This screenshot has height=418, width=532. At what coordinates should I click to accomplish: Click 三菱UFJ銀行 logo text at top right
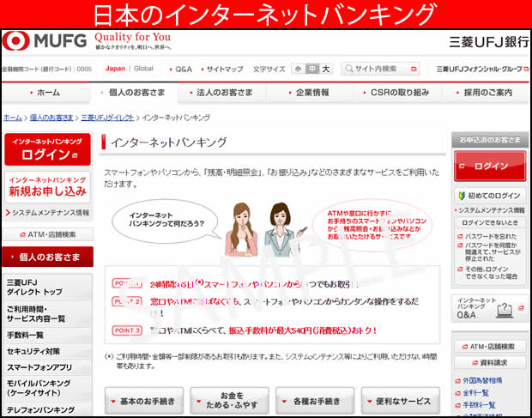pos(489,42)
